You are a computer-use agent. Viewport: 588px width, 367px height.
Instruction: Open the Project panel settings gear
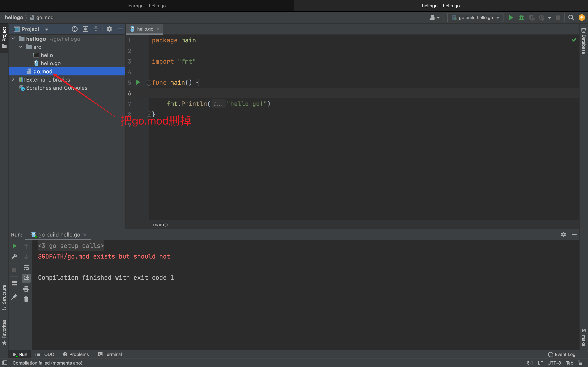point(109,29)
